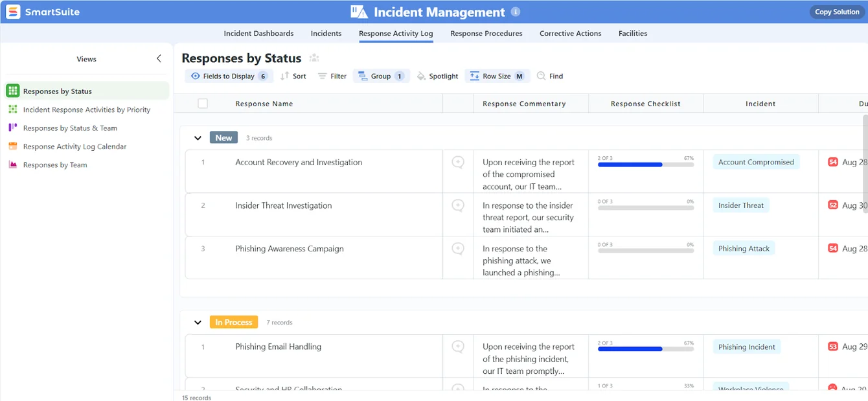The height and width of the screenshot is (401, 868).
Task: Click the Response Name column header
Action: 264,104
